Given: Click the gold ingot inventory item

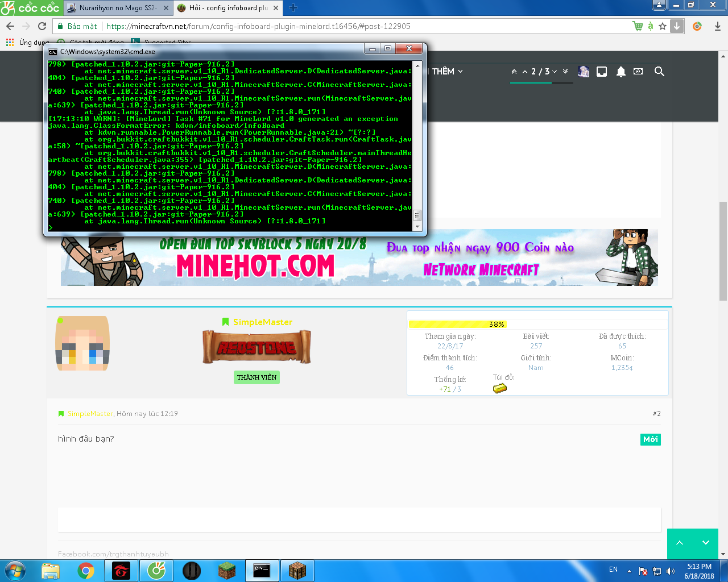Looking at the screenshot, I should click(x=500, y=389).
